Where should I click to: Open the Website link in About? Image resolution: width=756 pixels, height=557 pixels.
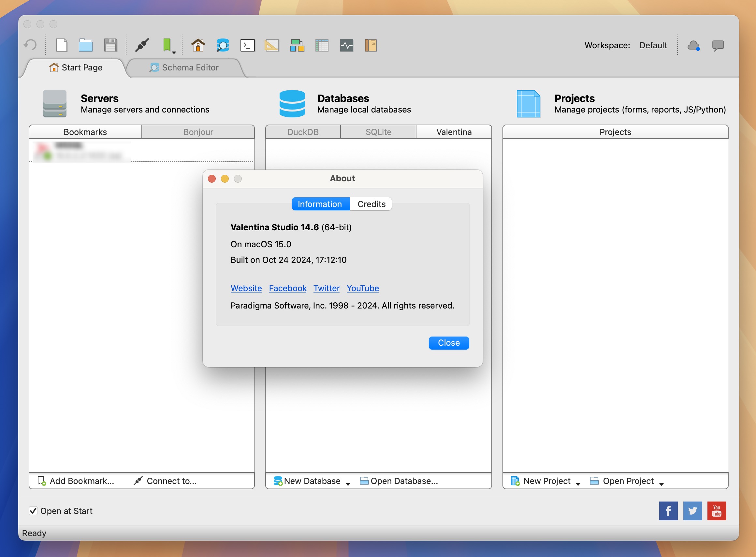point(246,288)
